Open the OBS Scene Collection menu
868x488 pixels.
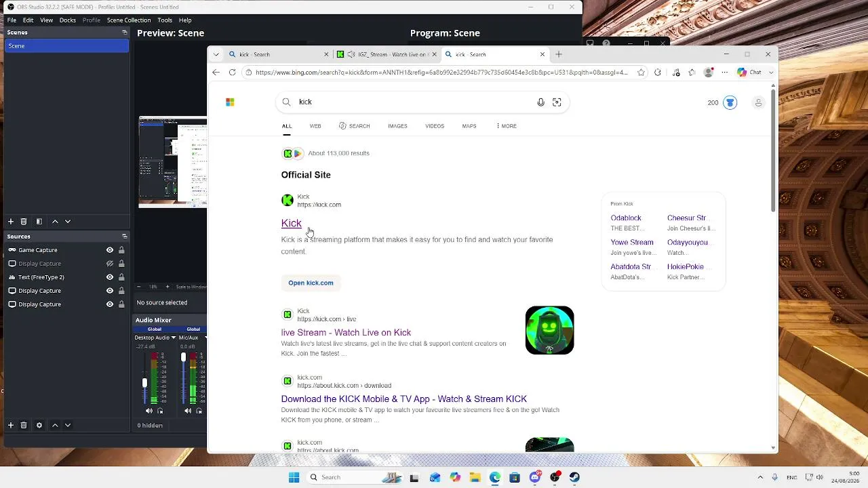click(129, 20)
